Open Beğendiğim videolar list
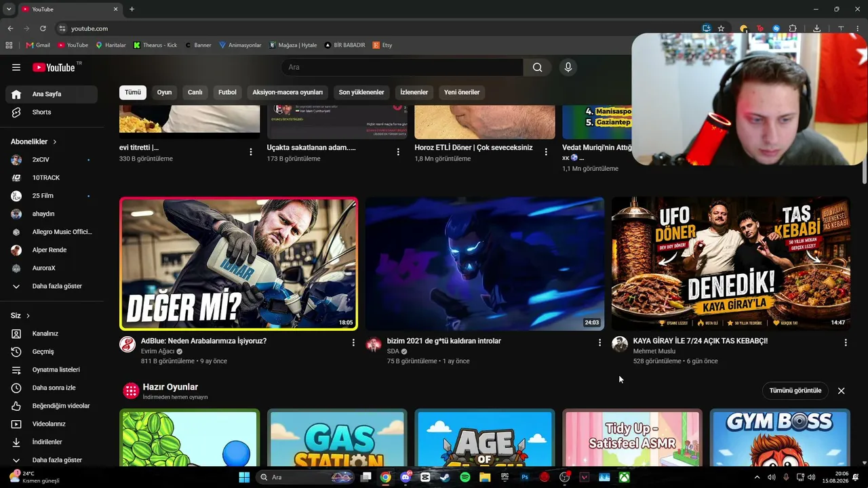Screen dimensions: 868x488 52,406
